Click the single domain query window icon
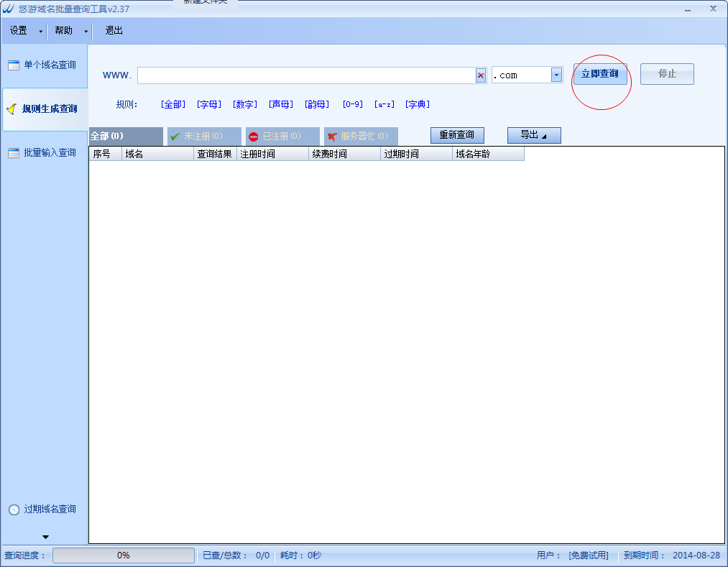728x567 pixels. (14, 65)
